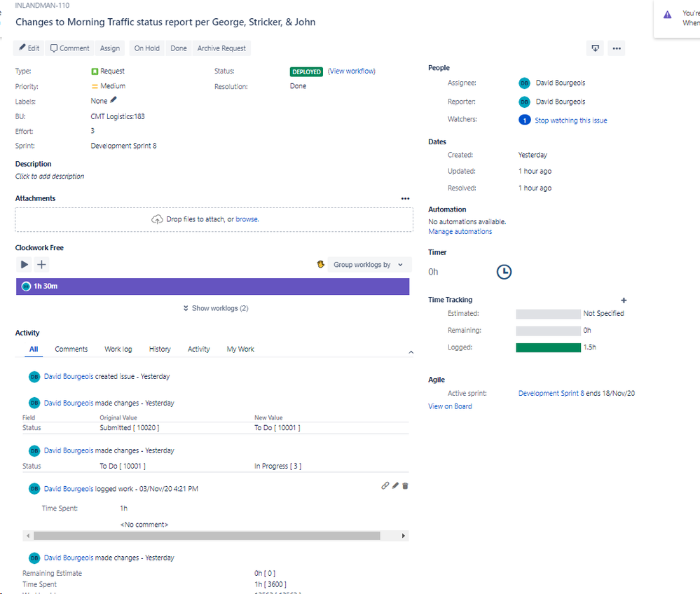The height and width of the screenshot is (594, 700).
Task: Click the warning triangle notification icon
Action: 667,15
